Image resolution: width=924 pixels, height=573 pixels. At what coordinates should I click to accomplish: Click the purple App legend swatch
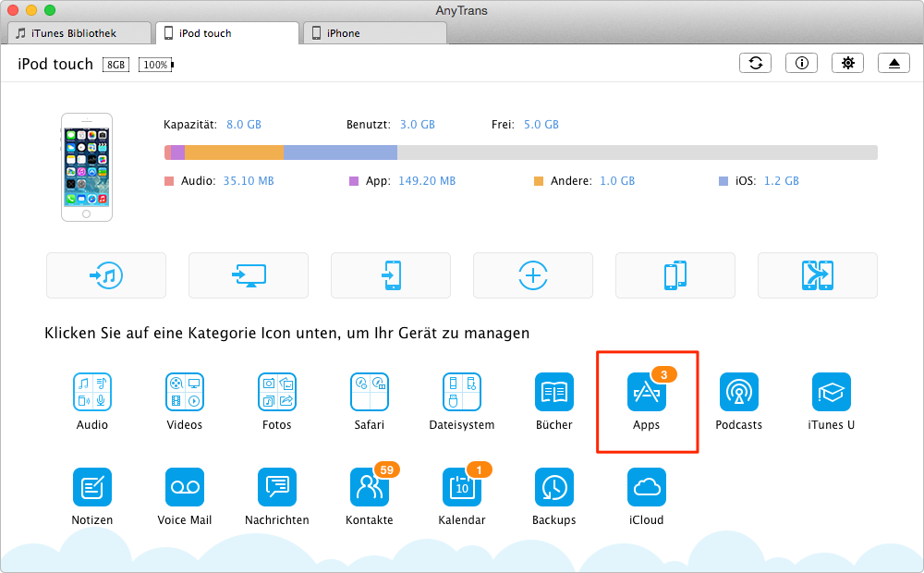coord(354,181)
